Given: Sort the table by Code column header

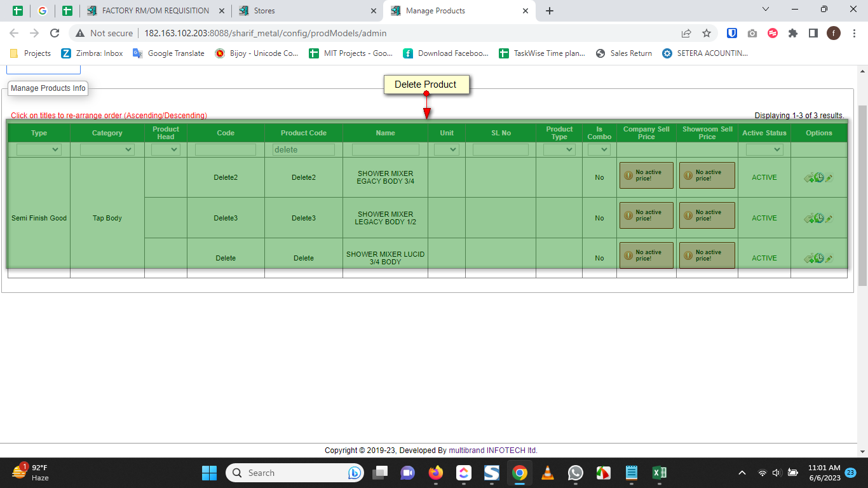Looking at the screenshot, I should point(226,133).
